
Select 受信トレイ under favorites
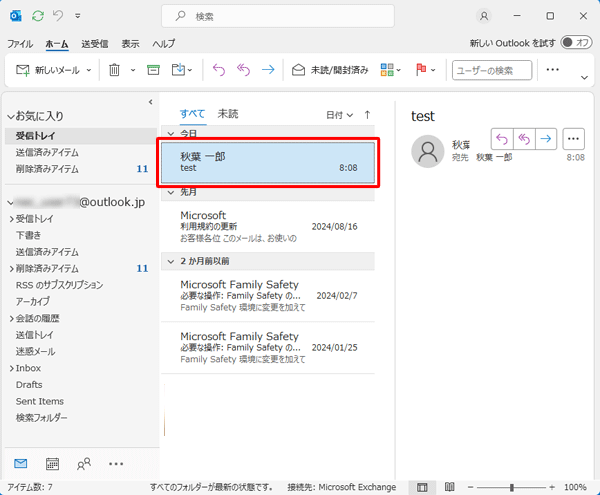[81, 136]
